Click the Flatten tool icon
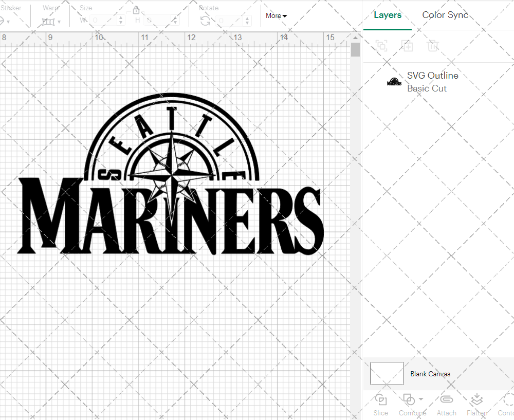Image resolution: width=514 pixels, height=420 pixels. click(x=476, y=400)
